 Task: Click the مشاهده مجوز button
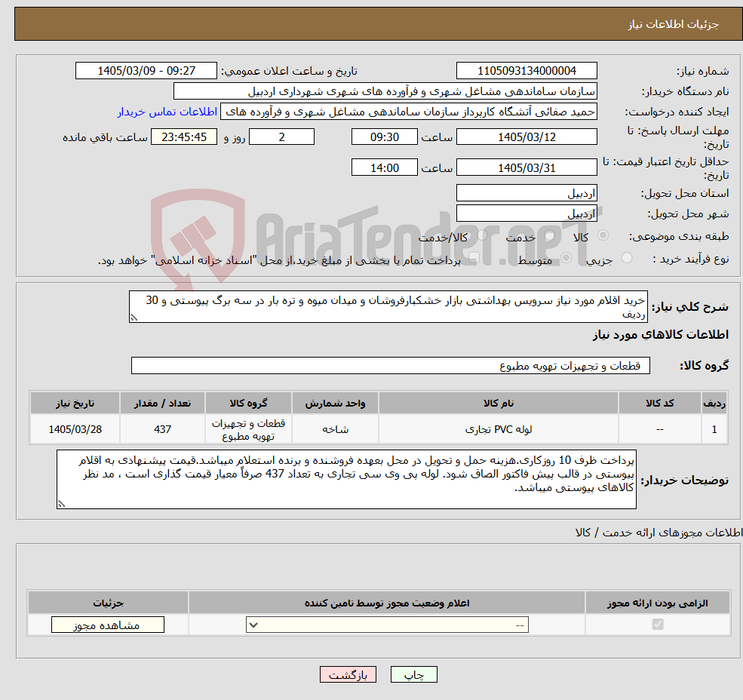108,625
